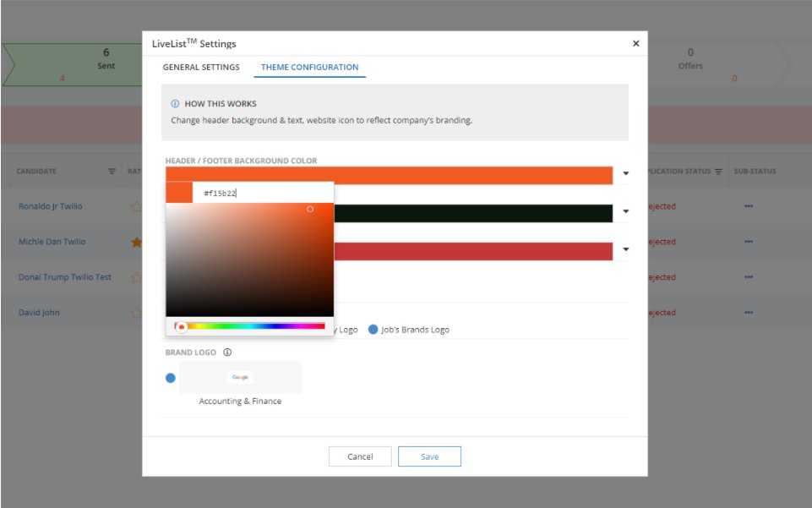Save the theme configuration
Viewport: 812px width, 508px height.
(429, 456)
